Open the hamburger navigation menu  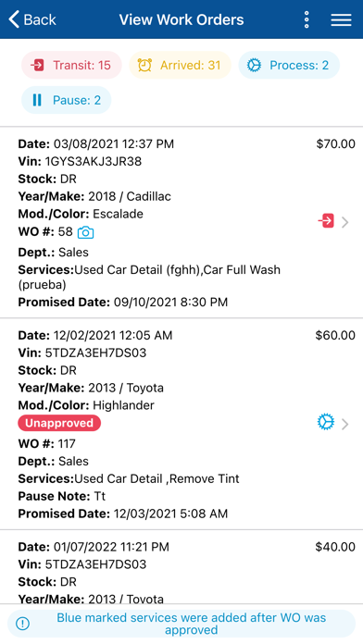341,19
